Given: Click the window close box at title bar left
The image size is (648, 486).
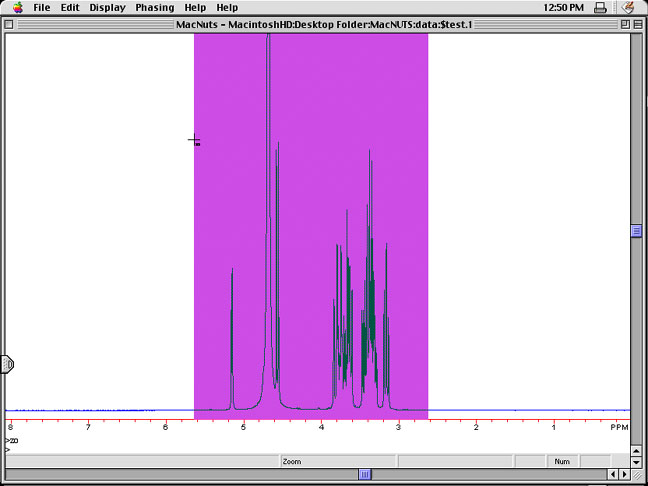Looking at the screenshot, I should [10, 23].
